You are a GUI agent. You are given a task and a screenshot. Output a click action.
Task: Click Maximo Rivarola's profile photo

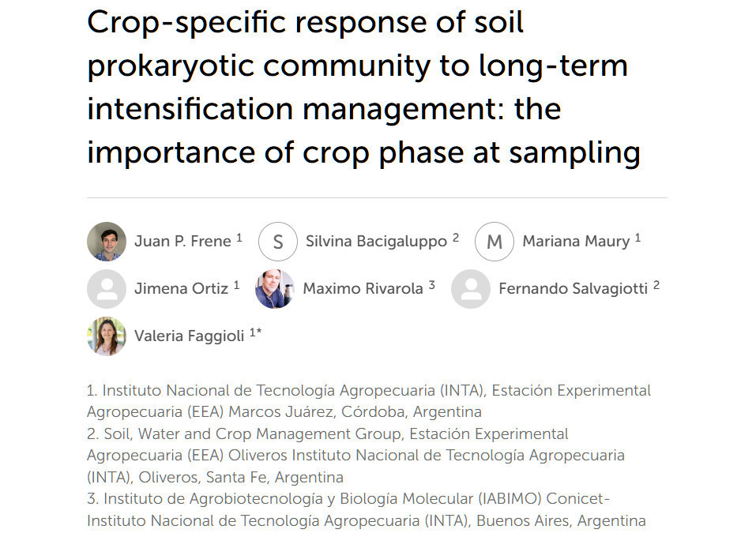pos(275,289)
